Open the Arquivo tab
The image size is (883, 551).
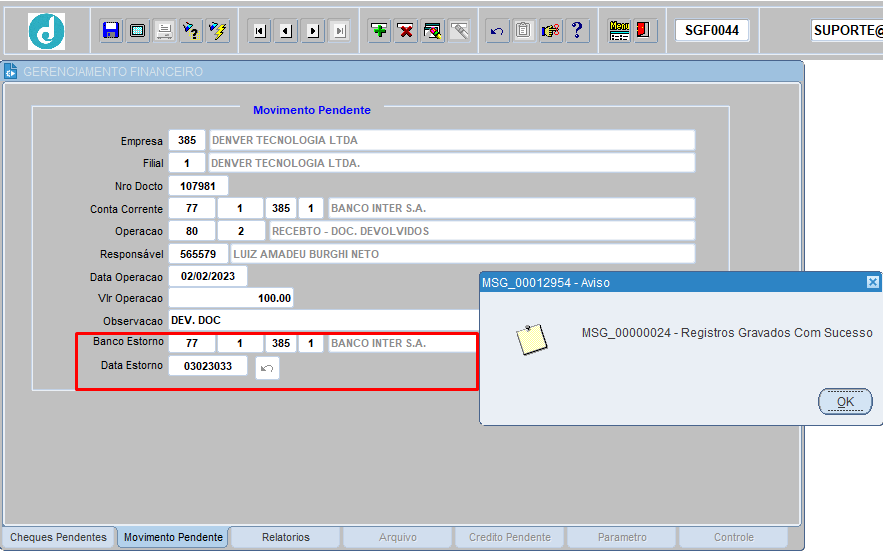point(398,537)
